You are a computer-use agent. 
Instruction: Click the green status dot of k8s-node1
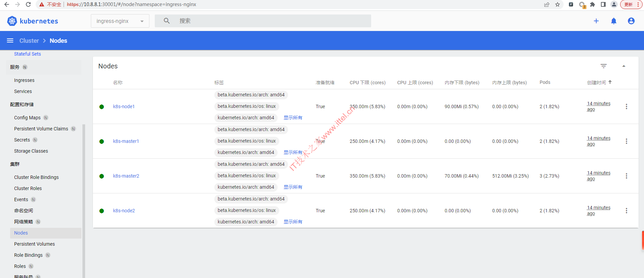tap(102, 107)
